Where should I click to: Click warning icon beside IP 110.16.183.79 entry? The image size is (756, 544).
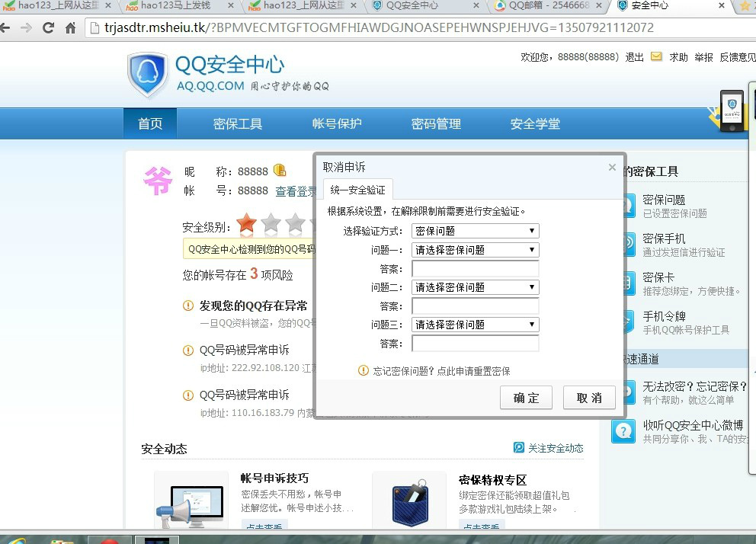coord(188,395)
